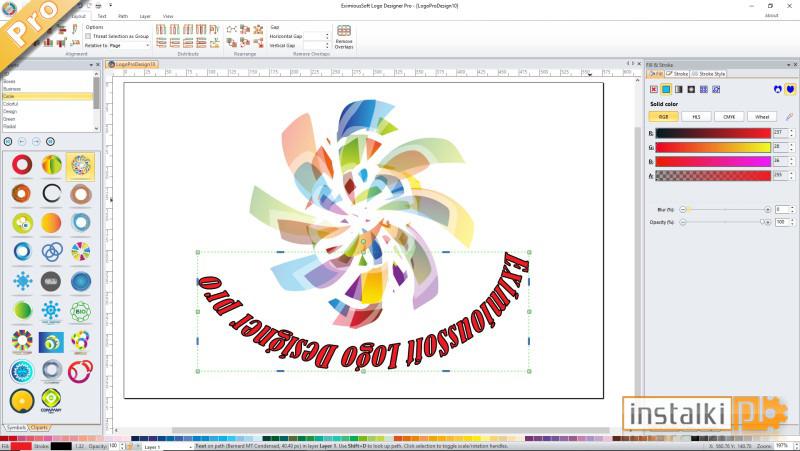This screenshot has width=800, height=451.
Task: Go to previous clipart page arrow
Action: point(22,141)
